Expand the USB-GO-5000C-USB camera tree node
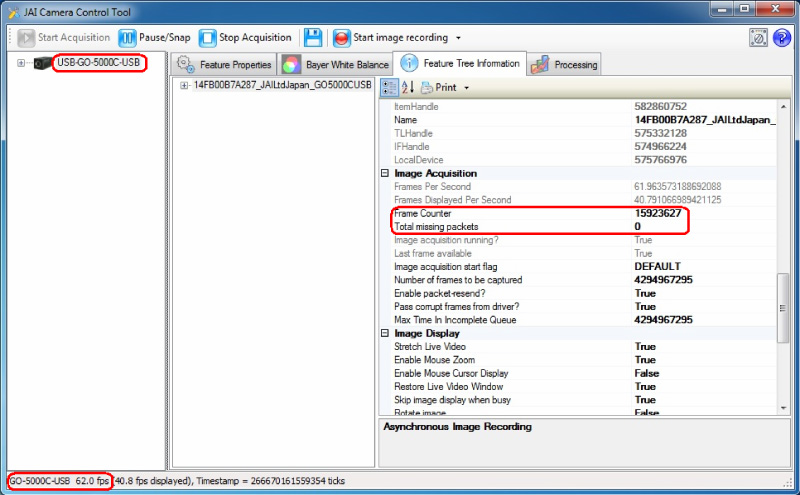The height and width of the screenshot is (495, 800). [x=20, y=63]
